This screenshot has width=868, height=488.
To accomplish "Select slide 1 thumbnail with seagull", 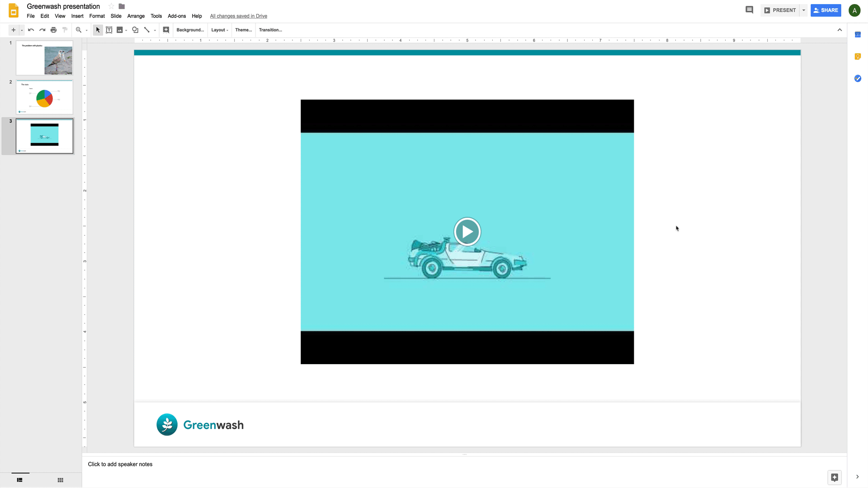I will (x=44, y=58).
